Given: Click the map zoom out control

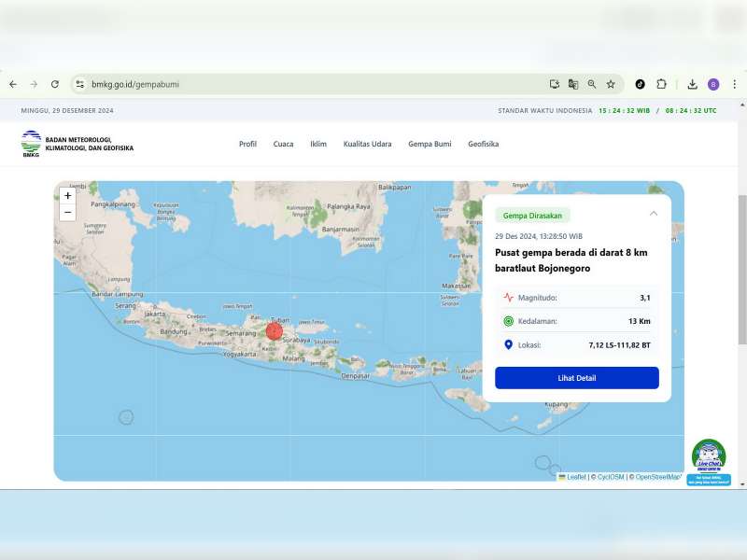Looking at the screenshot, I should click(66, 213).
